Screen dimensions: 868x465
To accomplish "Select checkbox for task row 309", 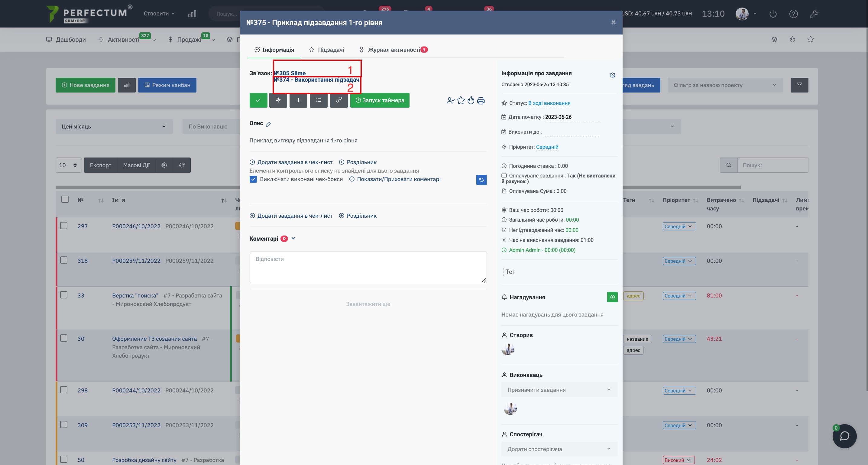I will pos(64,424).
